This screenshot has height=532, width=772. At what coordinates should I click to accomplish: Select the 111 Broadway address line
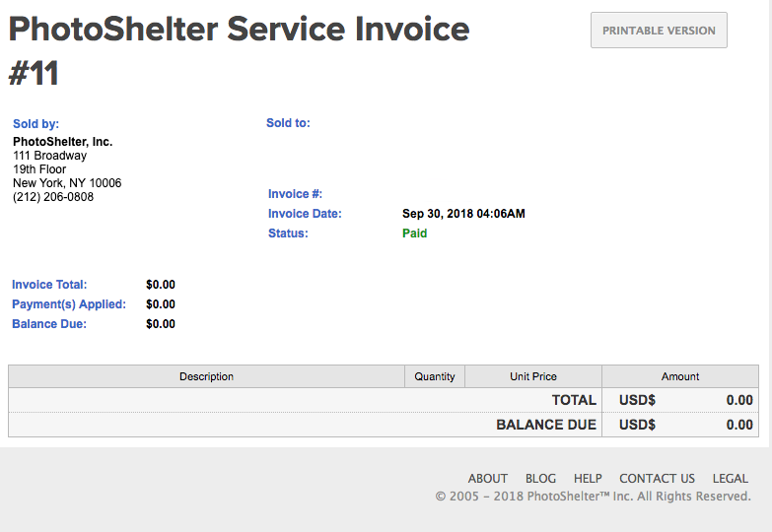[49, 156]
